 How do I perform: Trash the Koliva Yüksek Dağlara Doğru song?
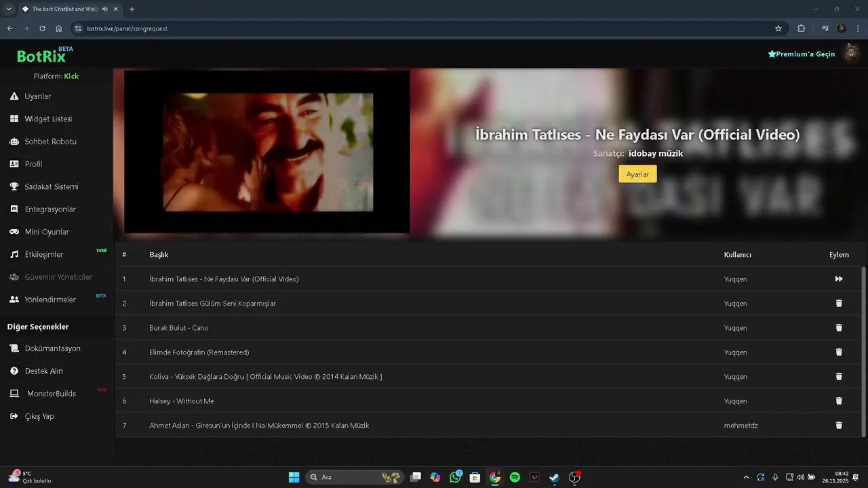[x=839, y=376]
